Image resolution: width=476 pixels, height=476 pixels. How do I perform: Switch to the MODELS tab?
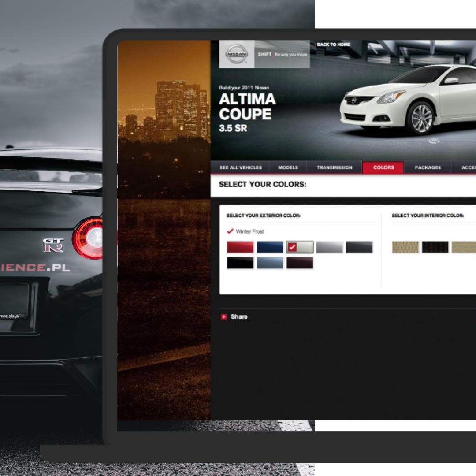point(288,167)
